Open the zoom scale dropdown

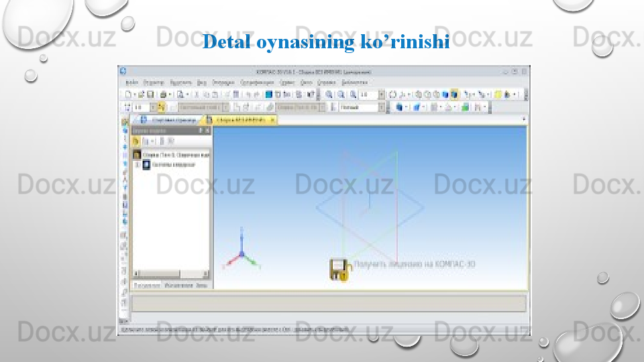382,95
